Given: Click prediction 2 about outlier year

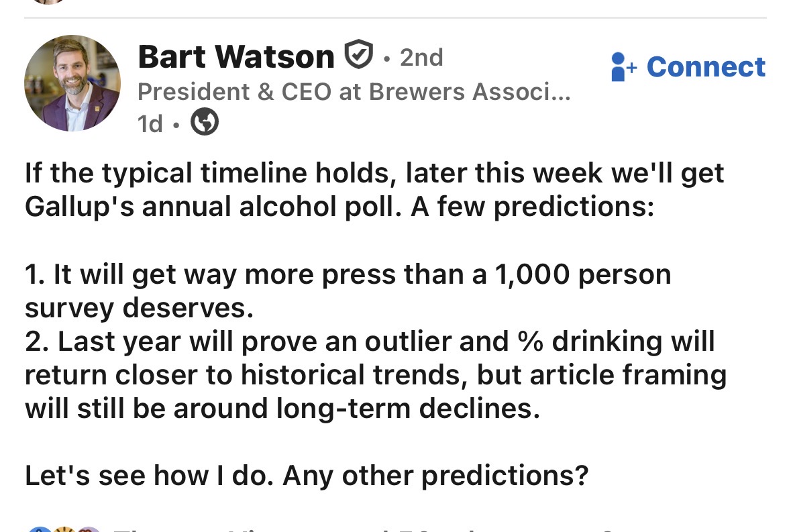Looking at the screenshot, I should click(x=376, y=374).
